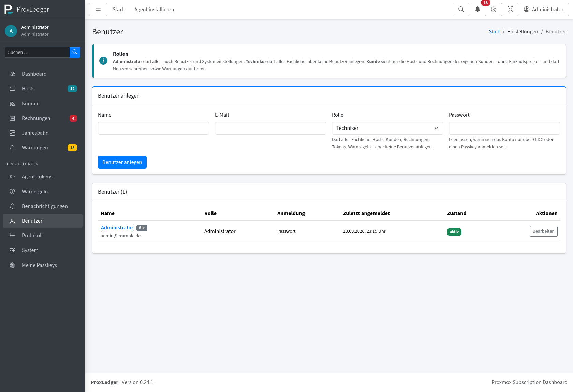Open the Administrator user menu at top right
Image resolution: width=573 pixels, height=392 pixels.
click(544, 10)
